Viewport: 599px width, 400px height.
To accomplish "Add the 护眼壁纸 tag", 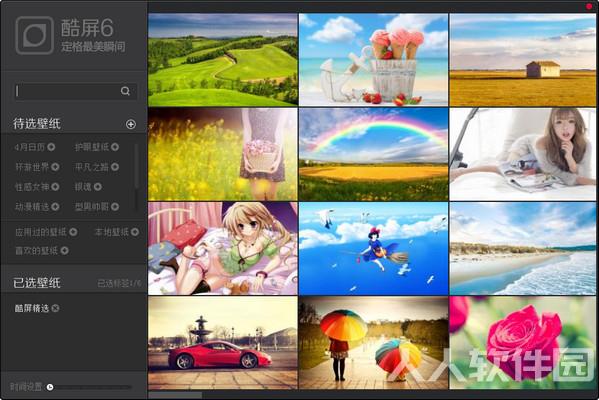I will [115, 147].
